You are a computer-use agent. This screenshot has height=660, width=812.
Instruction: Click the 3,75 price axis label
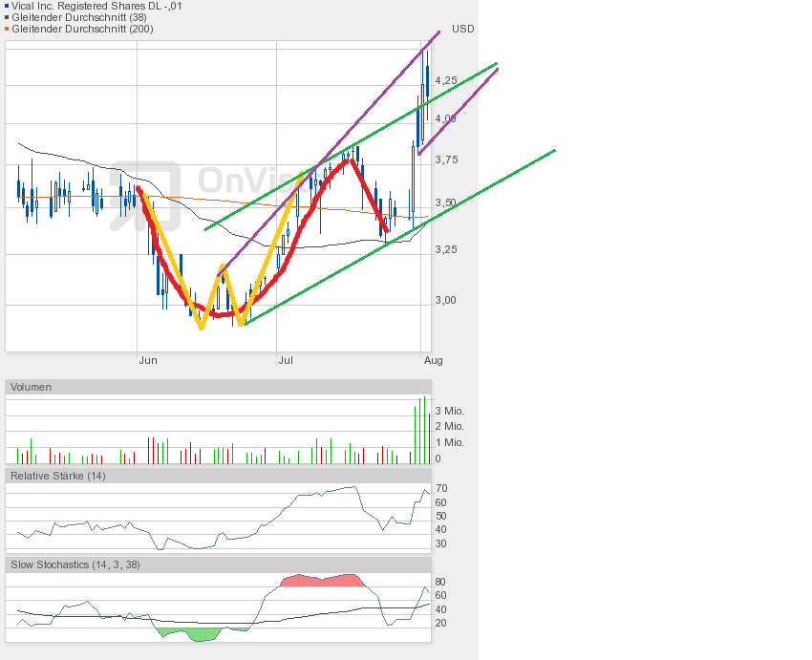[x=446, y=160]
